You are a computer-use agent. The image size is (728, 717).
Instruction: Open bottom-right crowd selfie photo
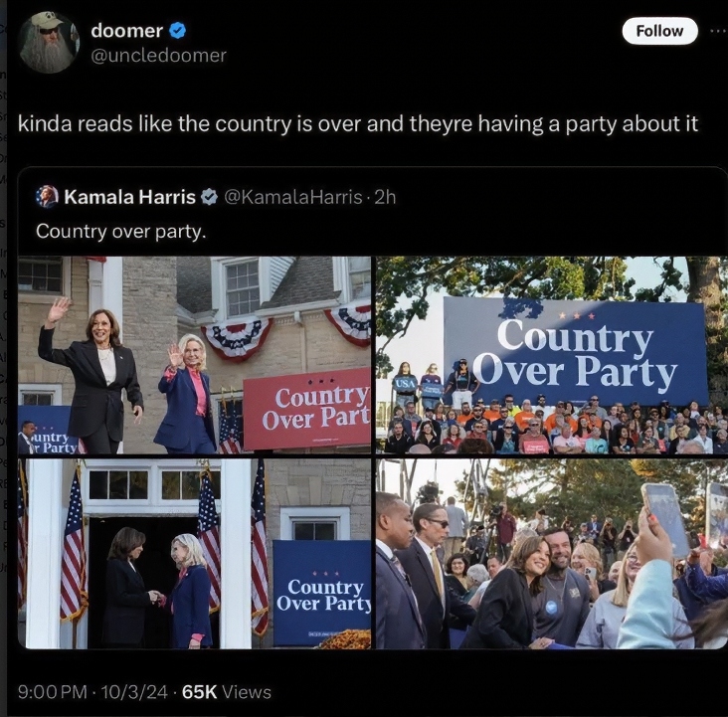pyautogui.click(x=552, y=554)
